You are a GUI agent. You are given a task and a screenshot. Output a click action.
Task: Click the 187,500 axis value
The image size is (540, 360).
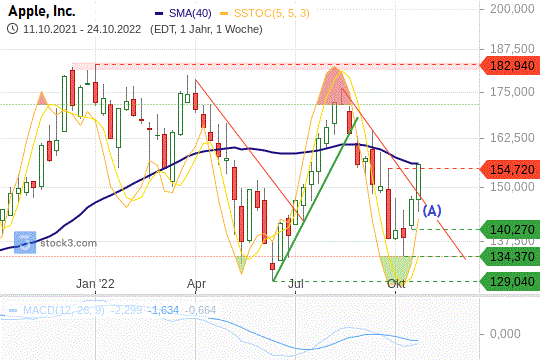pos(512,49)
